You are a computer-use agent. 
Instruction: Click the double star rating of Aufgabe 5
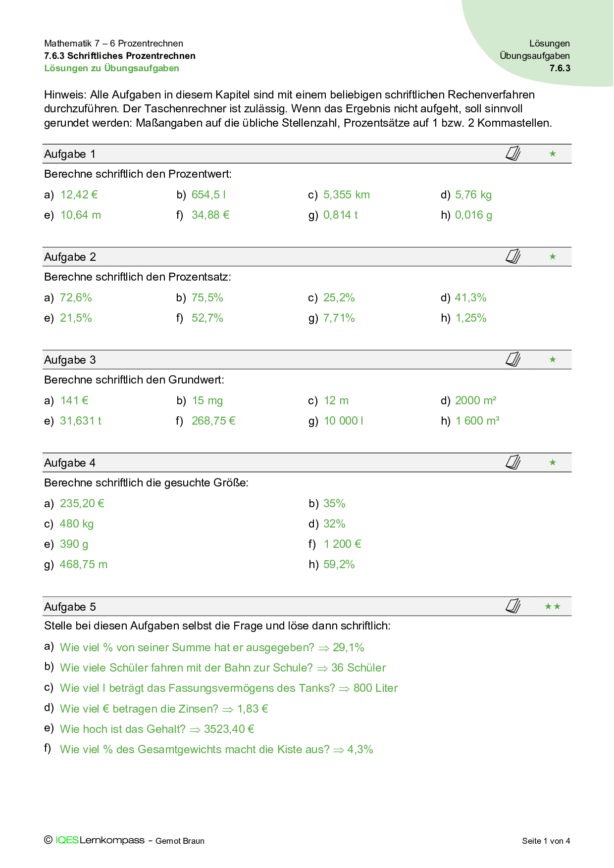(x=553, y=606)
